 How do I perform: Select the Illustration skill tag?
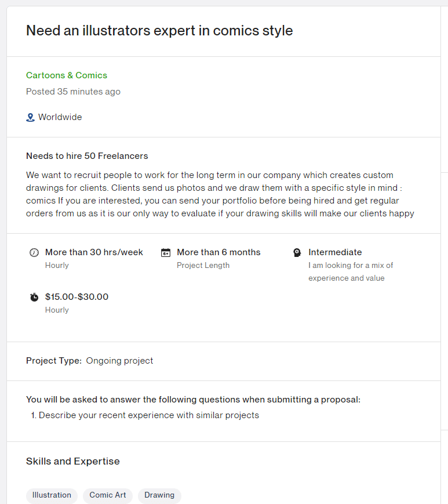pyautogui.click(x=52, y=495)
